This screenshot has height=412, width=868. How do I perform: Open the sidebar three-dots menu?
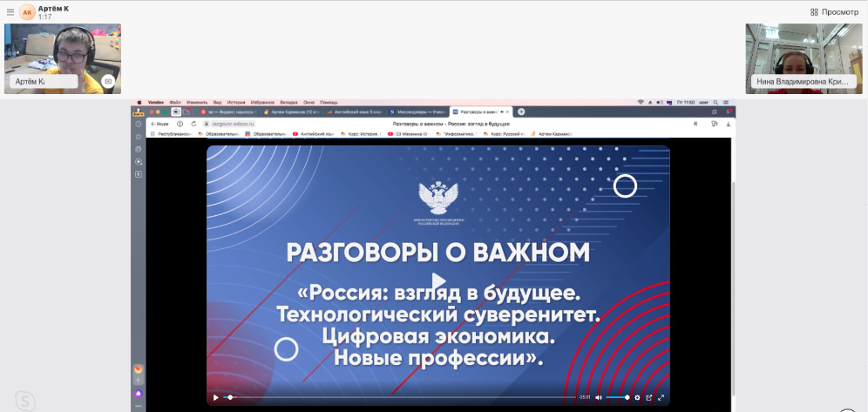(139, 406)
